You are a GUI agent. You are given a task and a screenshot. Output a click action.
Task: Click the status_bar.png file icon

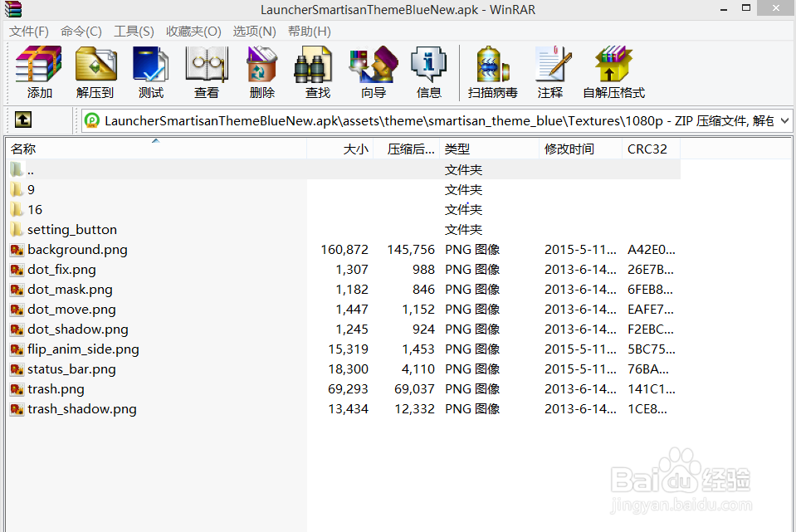pos(17,369)
